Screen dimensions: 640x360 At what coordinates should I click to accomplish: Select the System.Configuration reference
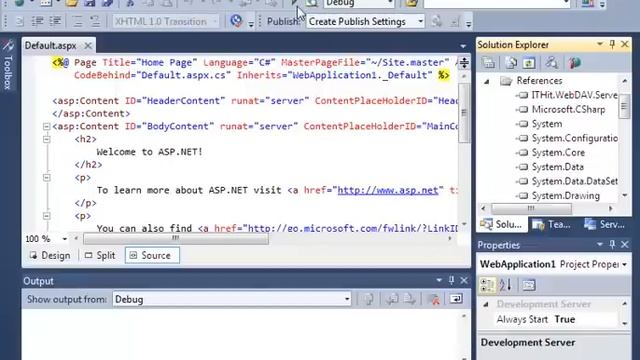click(575, 138)
